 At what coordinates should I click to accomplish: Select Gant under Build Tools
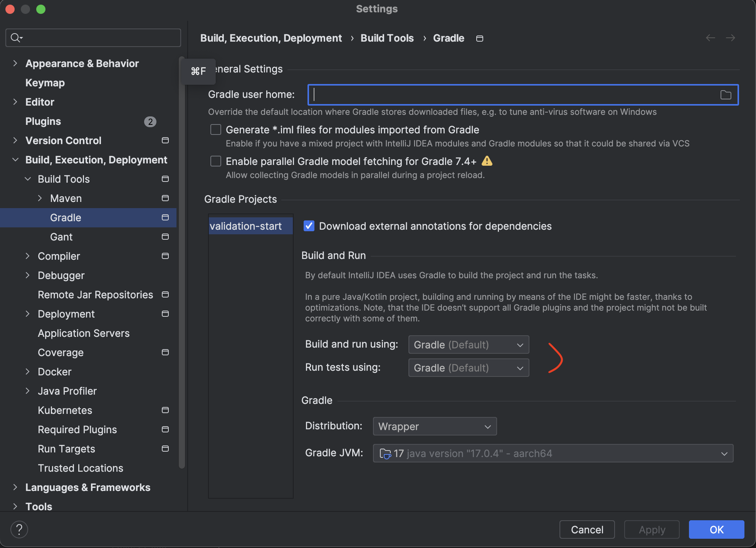coord(61,237)
